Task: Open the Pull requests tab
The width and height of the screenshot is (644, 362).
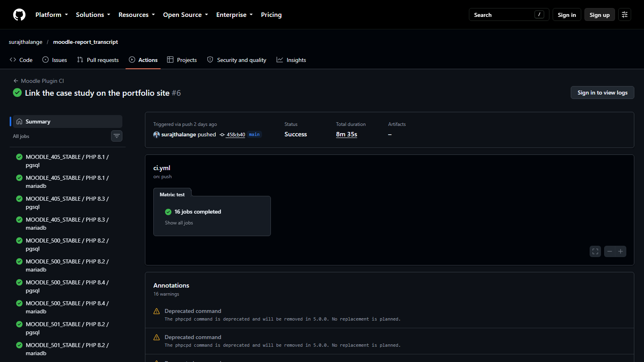Action: pyautogui.click(x=98, y=60)
